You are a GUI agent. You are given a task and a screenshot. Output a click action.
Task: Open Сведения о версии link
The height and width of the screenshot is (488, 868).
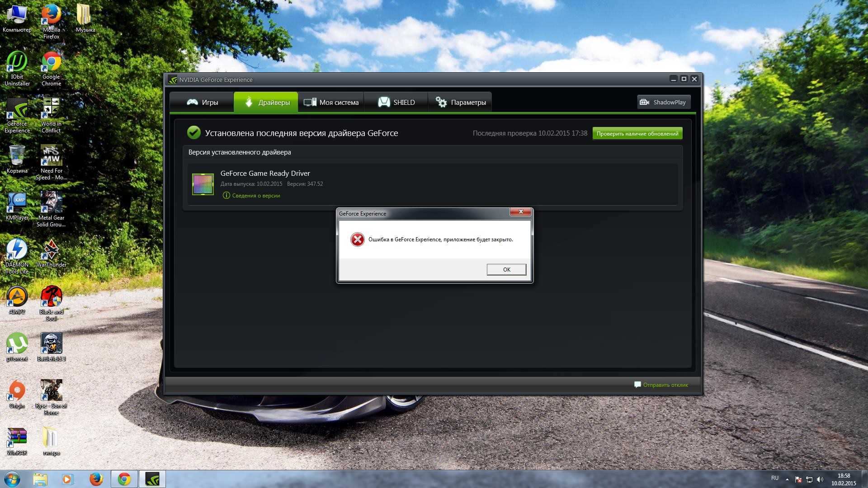pos(256,196)
